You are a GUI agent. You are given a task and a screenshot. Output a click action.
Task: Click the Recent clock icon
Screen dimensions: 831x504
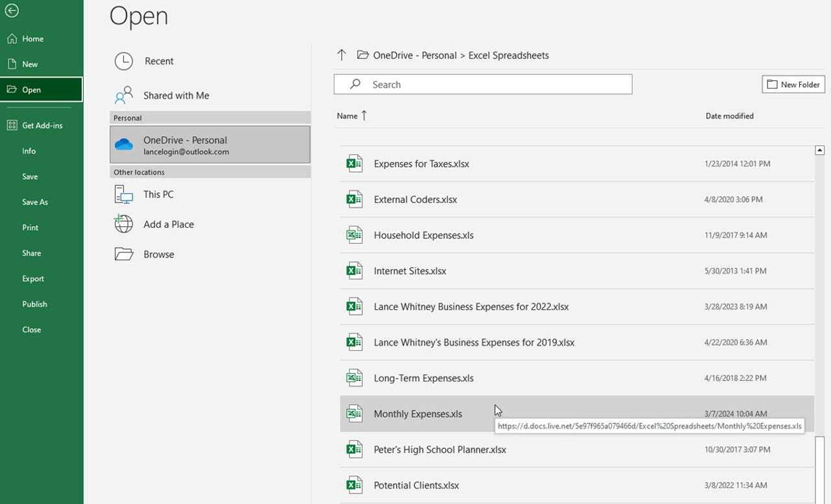[123, 61]
